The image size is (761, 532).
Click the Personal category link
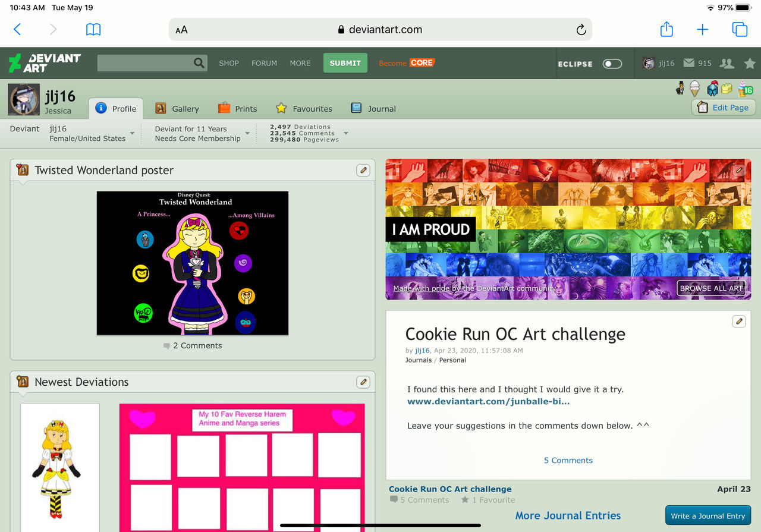[x=452, y=360]
